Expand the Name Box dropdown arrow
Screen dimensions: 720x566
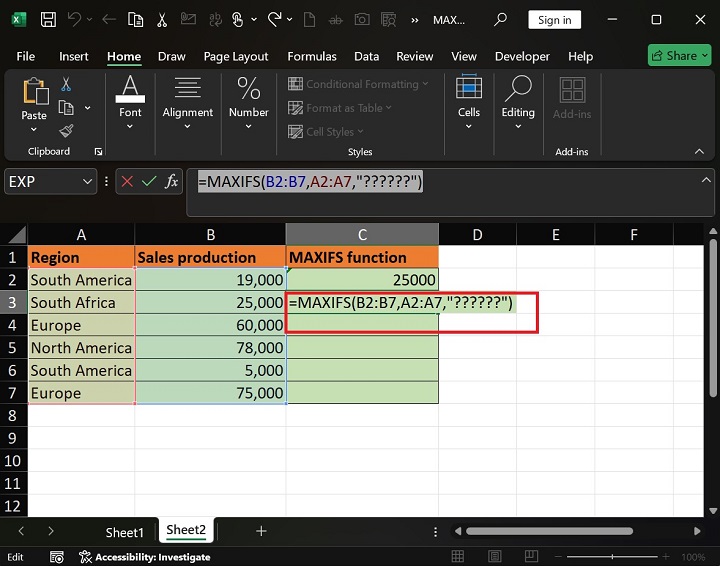tap(87, 182)
